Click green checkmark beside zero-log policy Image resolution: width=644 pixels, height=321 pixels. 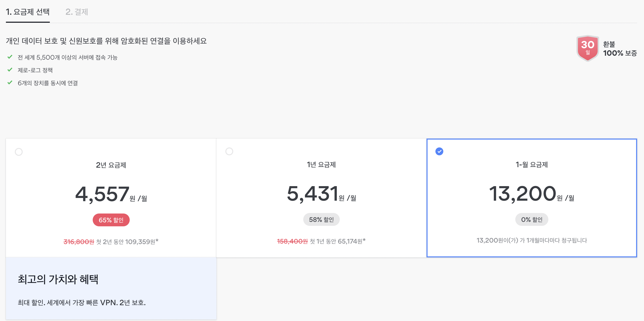pos(10,70)
